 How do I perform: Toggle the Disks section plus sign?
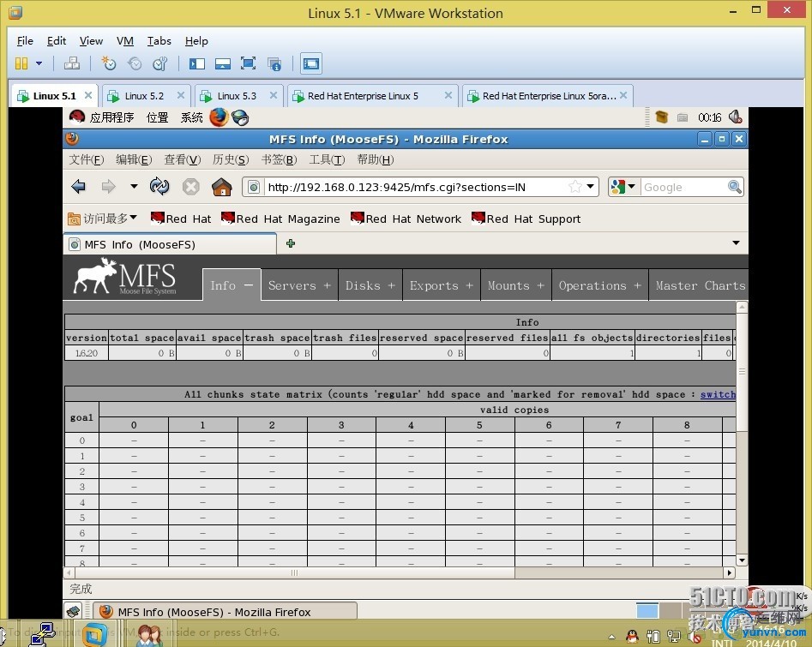tap(391, 285)
